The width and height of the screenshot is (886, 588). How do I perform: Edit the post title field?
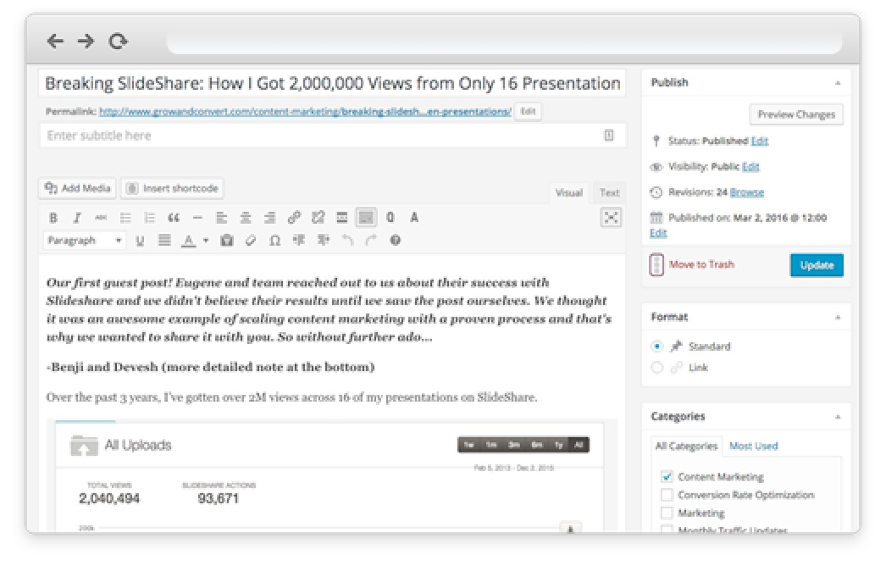332,83
